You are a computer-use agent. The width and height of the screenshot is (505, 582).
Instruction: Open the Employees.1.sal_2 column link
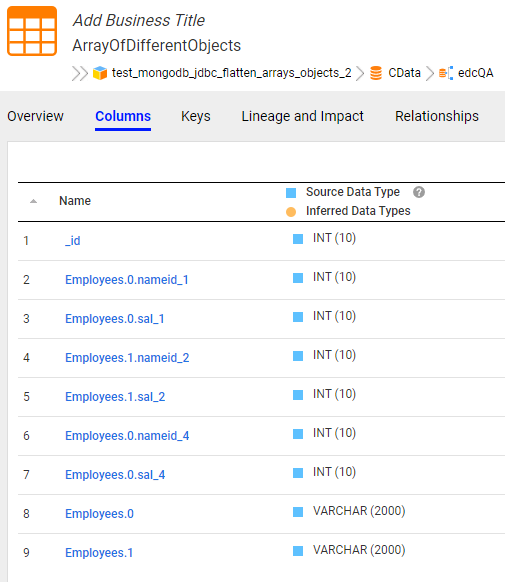[115, 396]
